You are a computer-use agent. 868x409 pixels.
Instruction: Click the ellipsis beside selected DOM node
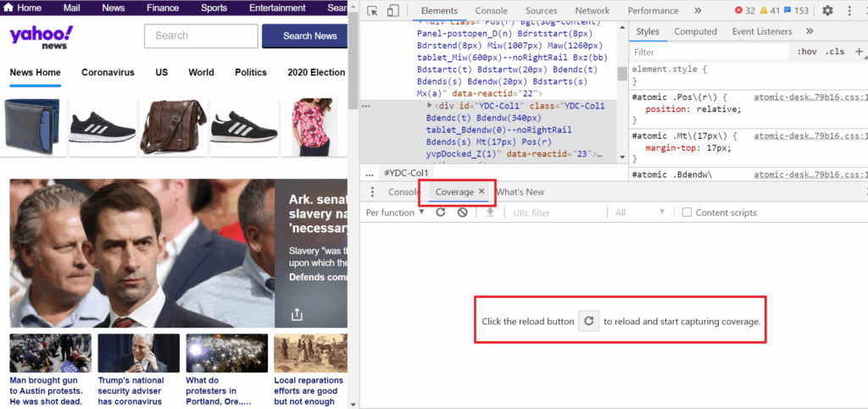pos(365,105)
